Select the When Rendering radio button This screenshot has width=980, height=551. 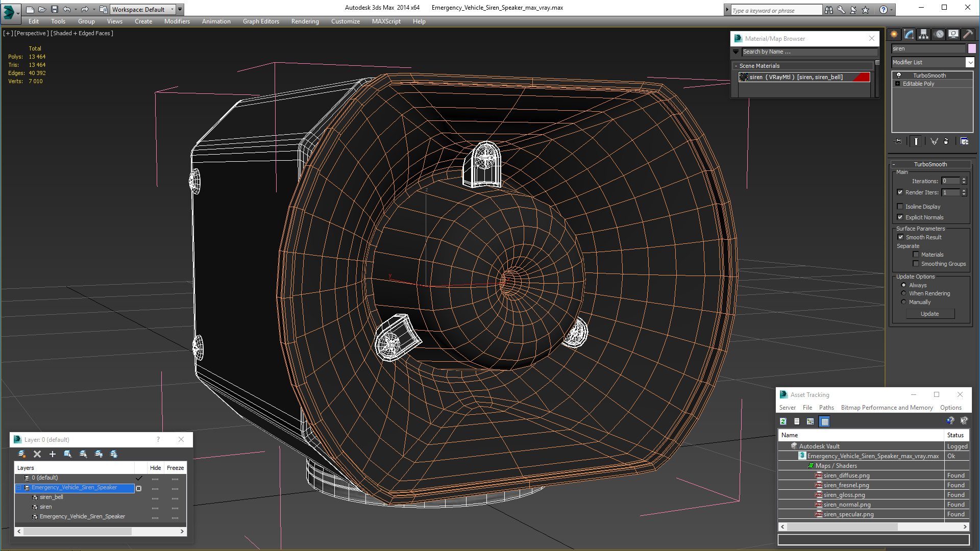pyautogui.click(x=903, y=293)
